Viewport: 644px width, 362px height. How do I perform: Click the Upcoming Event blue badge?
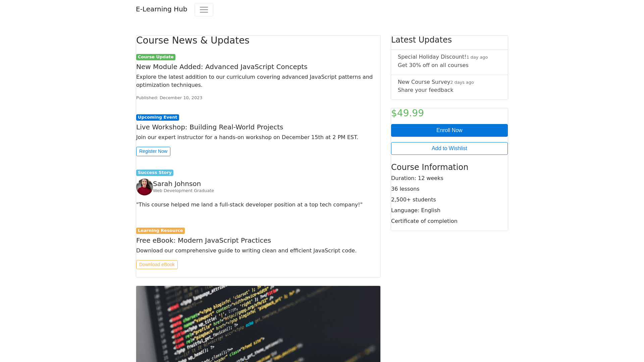tap(157, 117)
